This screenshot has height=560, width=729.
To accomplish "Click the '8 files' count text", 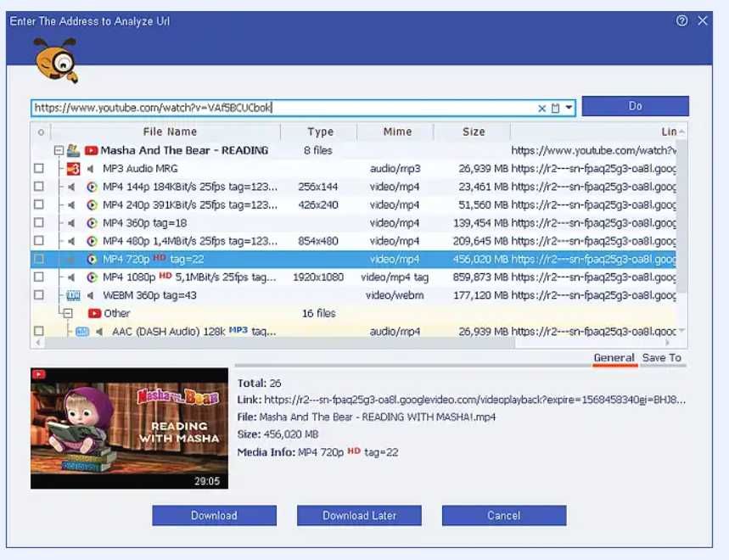I will pos(318,150).
